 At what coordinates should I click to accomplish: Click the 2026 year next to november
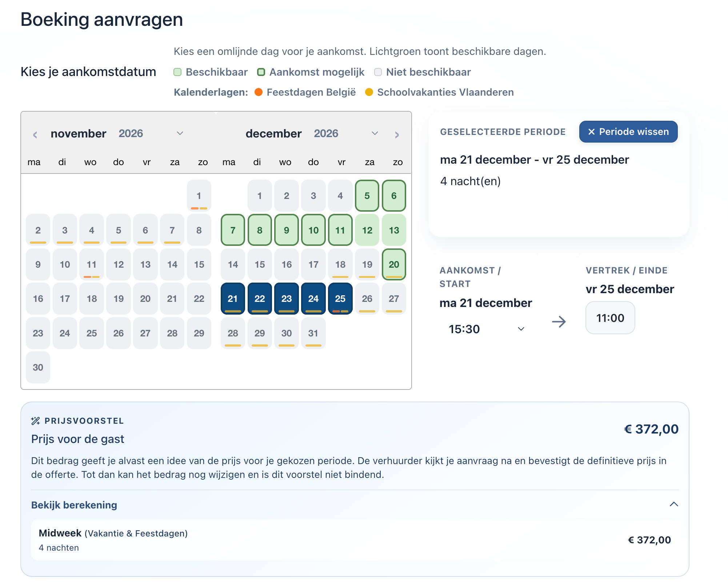coord(131,133)
